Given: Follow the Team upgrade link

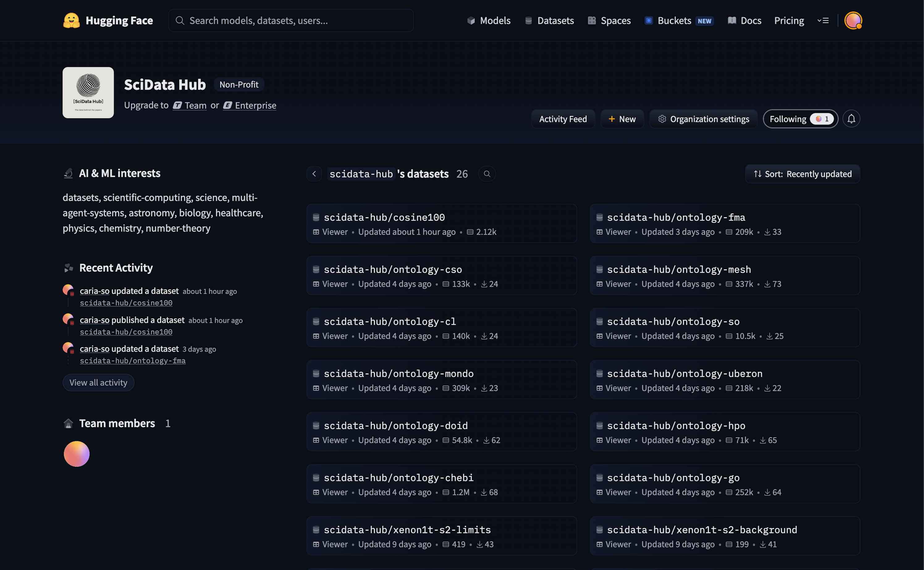Looking at the screenshot, I should click(x=190, y=105).
